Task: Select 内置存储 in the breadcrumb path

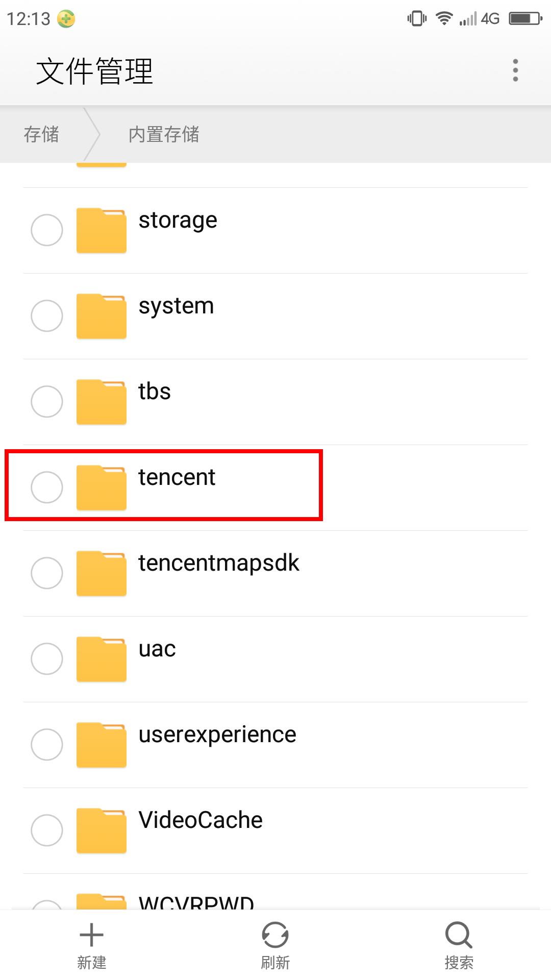Action: point(164,134)
